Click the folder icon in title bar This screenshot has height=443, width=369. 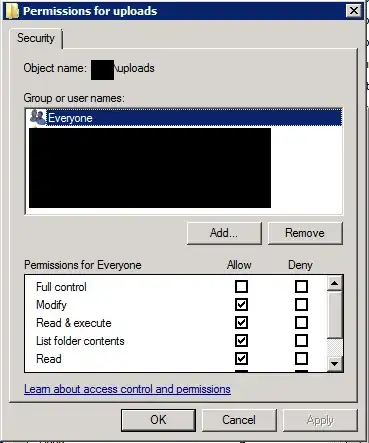(x=12, y=11)
